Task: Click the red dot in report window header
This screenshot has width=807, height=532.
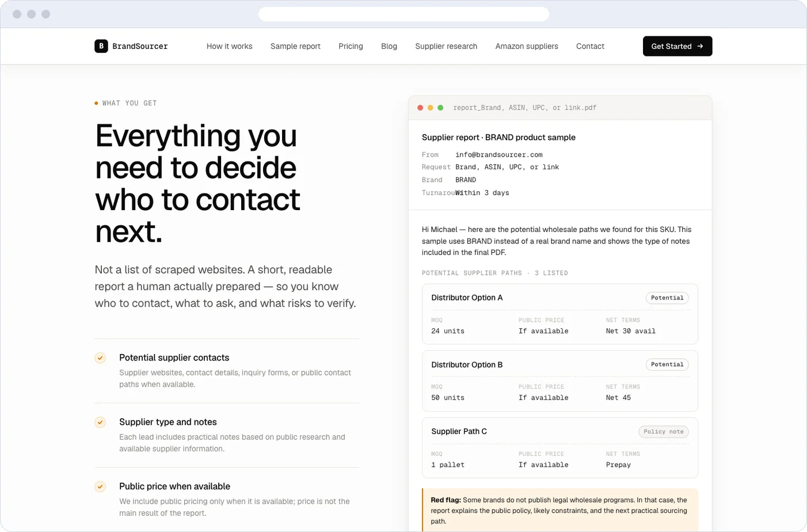Action: [x=420, y=108]
